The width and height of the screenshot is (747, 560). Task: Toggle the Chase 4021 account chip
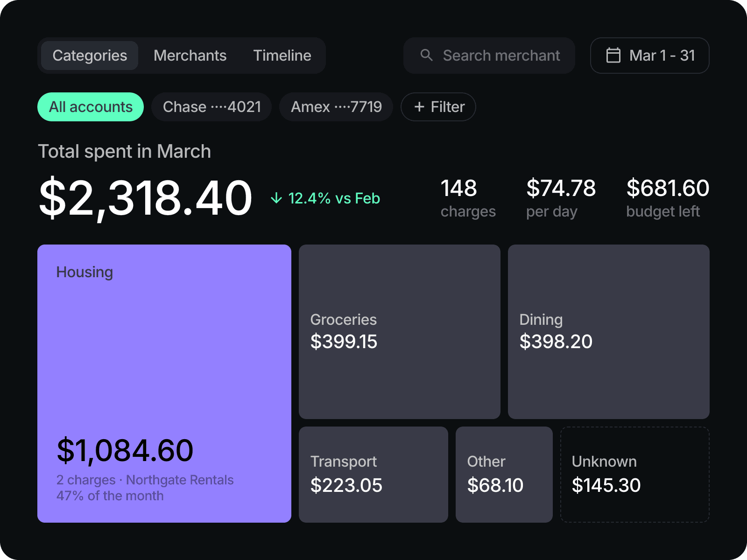point(211,107)
